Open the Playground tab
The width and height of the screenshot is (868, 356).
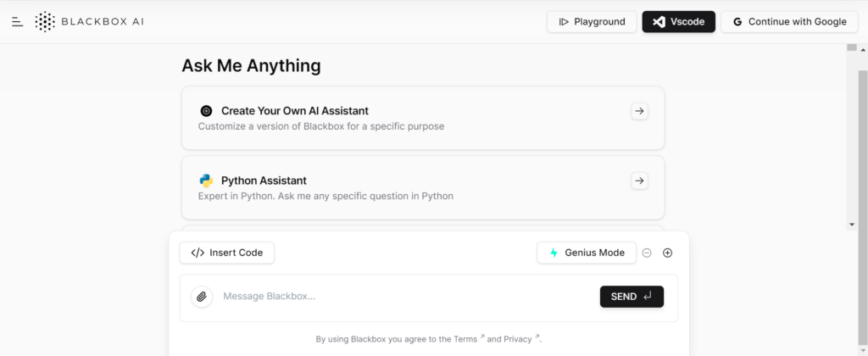[x=592, y=21]
